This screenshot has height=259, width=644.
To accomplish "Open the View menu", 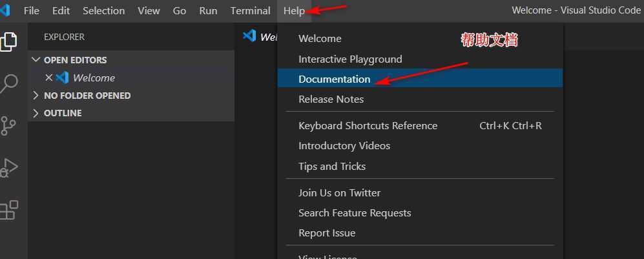I will click(149, 11).
